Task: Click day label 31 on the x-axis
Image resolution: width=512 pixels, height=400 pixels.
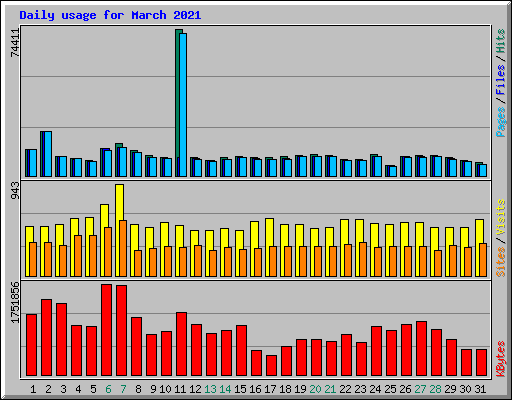Action: pyautogui.click(x=480, y=389)
